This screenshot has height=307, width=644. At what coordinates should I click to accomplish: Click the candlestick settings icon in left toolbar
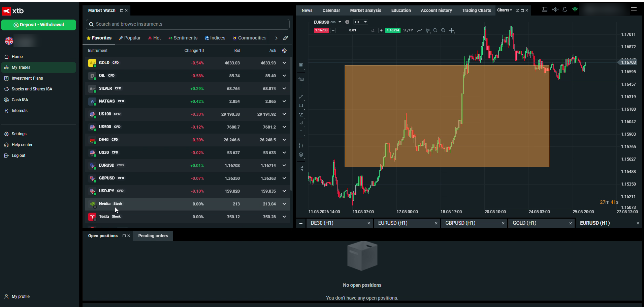[301, 146]
